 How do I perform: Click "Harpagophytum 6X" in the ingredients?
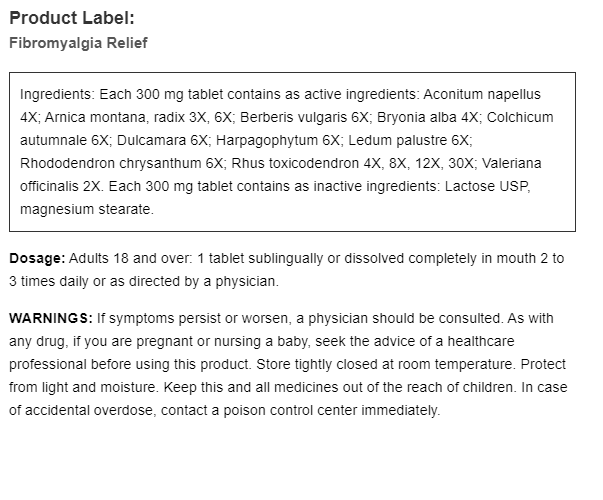288,140
